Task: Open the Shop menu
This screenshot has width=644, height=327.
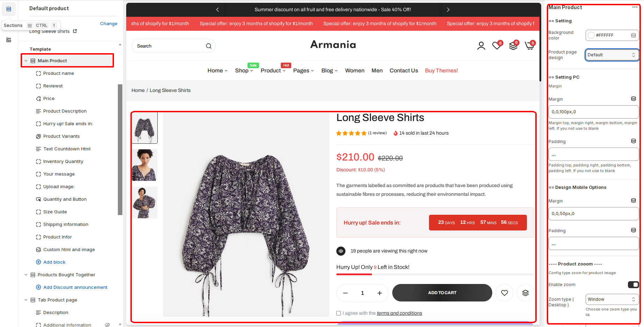Action: [x=244, y=71]
